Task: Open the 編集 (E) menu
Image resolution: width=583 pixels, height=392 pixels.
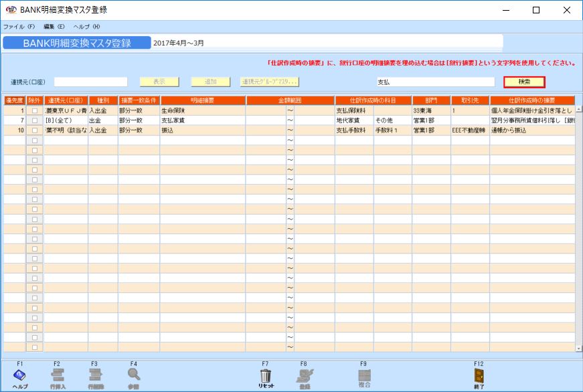Action: [54, 26]
